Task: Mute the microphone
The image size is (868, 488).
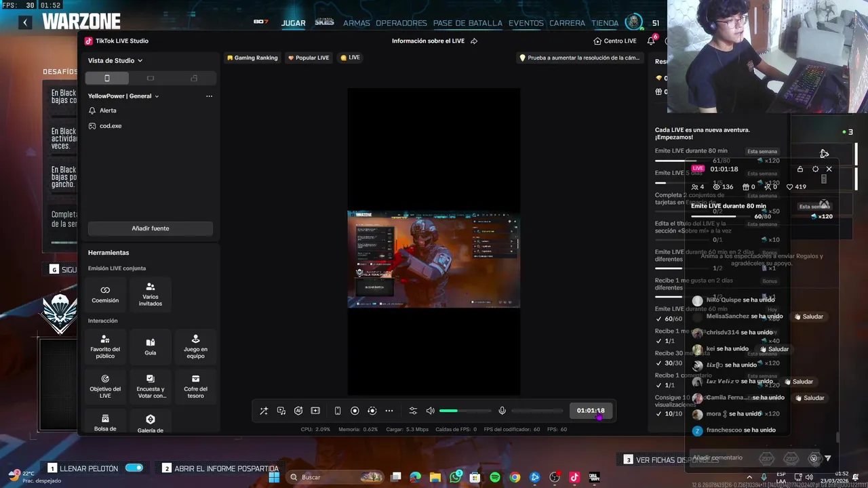Action: pyautogui.click(x=502, y=411)
